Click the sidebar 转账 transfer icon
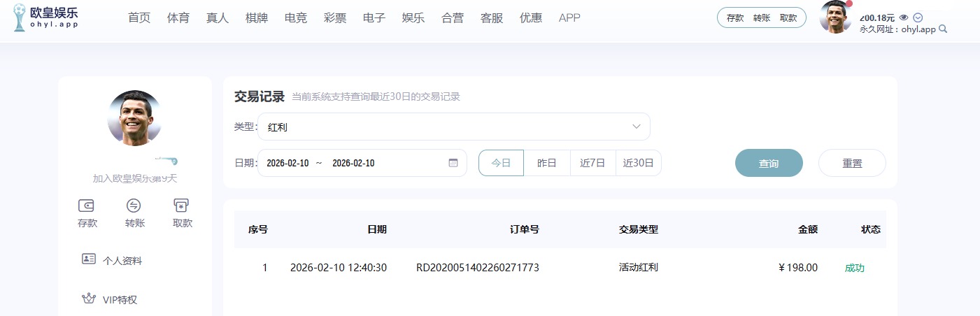The image size is (980, 316). 134,206
